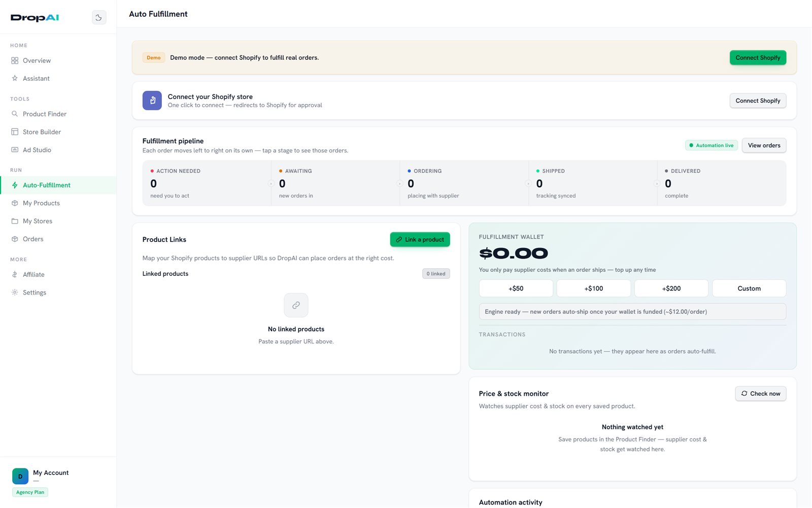This screenshot has width=812, height=508.
Task: Open Orders in sidebar
Action: tap(58, 239)
